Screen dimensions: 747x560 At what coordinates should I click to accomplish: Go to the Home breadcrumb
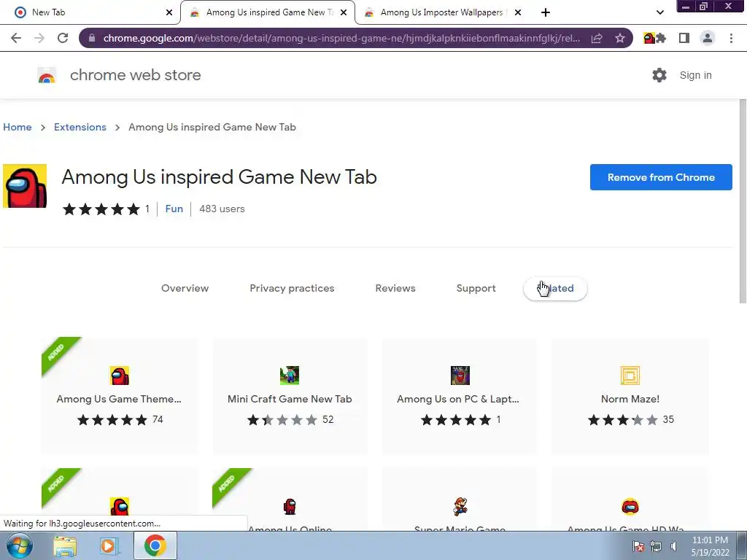pyautogui.click(x=18, y=127)
